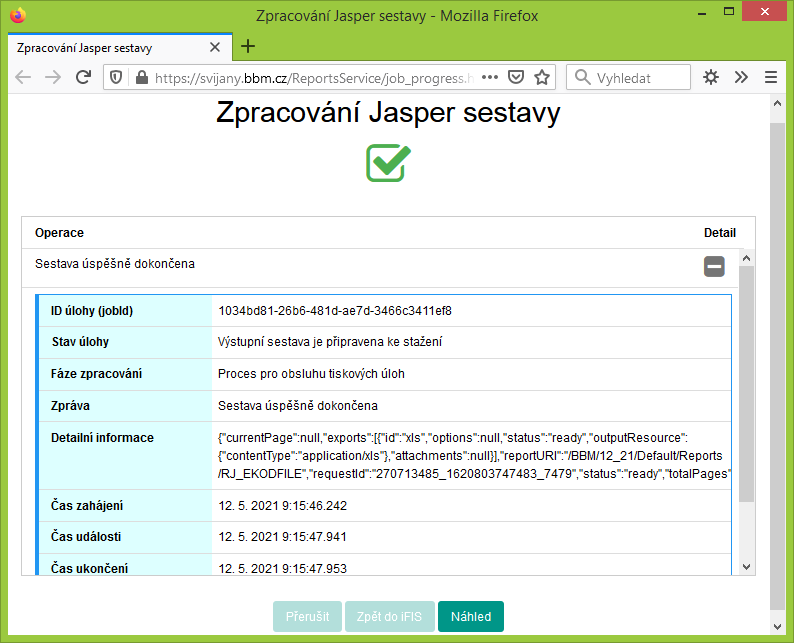Image resolution: width=794 pixels, height=643 pixels.
Task: Click the tracking protection shield icon
Action: pos(116,77)
